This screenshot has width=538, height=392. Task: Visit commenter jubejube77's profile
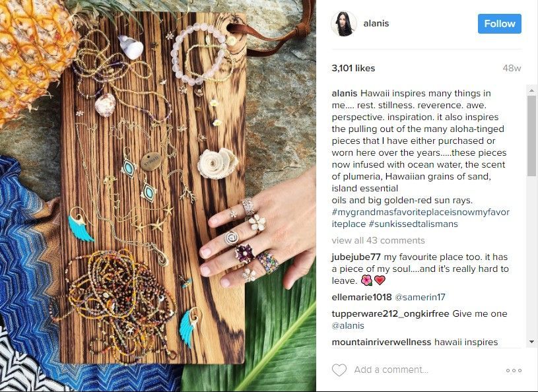[356, 257]
